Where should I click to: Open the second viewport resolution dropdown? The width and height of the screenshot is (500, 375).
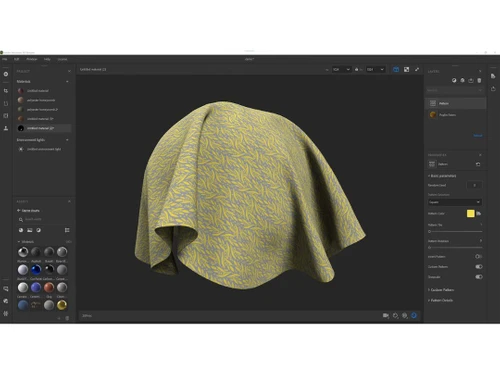click(x=375, y=69)
